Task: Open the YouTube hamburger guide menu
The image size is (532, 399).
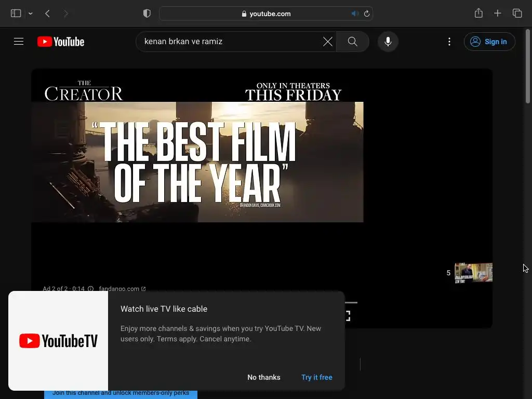Action: pyautogui.click(x=19, y=42)
